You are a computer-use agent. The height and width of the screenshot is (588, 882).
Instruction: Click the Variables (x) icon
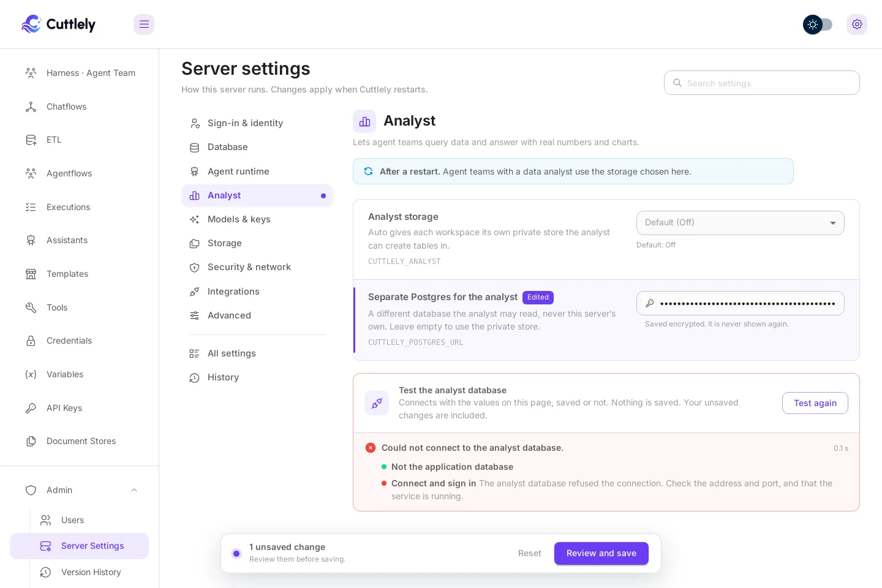click(x=31, y=374)
